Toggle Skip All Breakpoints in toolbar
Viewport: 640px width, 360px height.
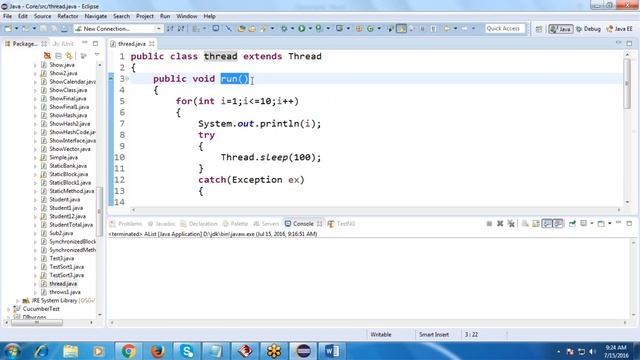point(229,29)
